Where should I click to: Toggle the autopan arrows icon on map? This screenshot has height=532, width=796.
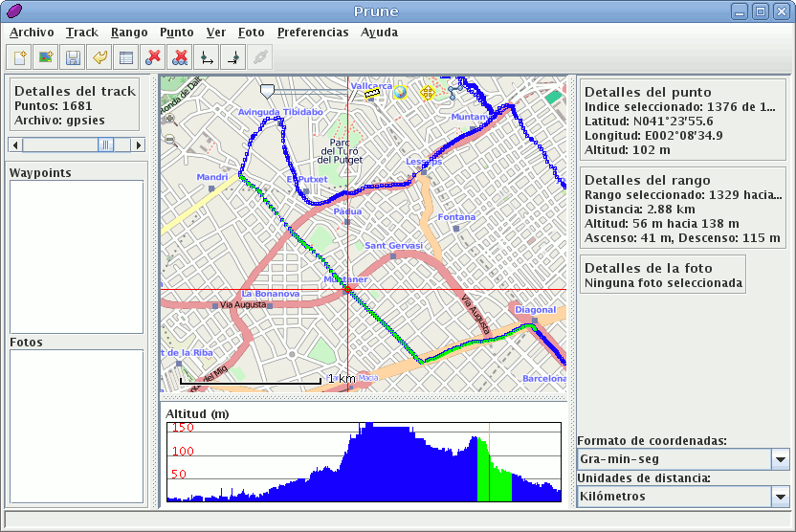pos(428,93)
